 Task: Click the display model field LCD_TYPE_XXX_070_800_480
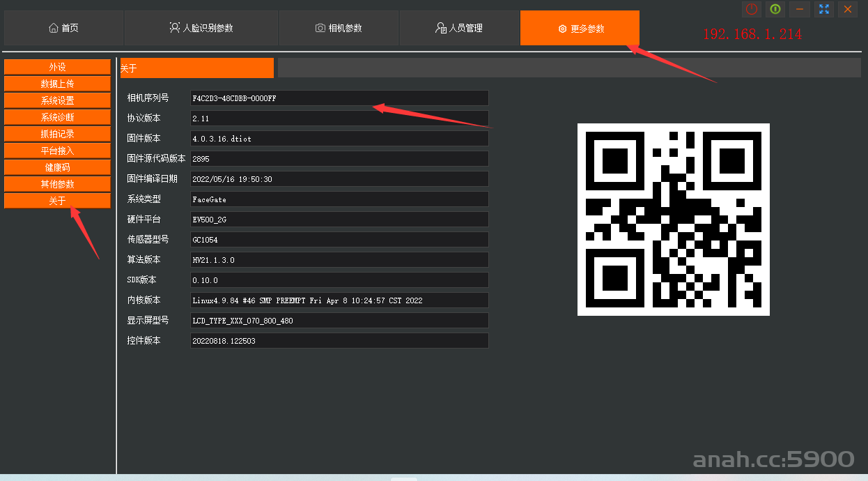click(339, 321)
